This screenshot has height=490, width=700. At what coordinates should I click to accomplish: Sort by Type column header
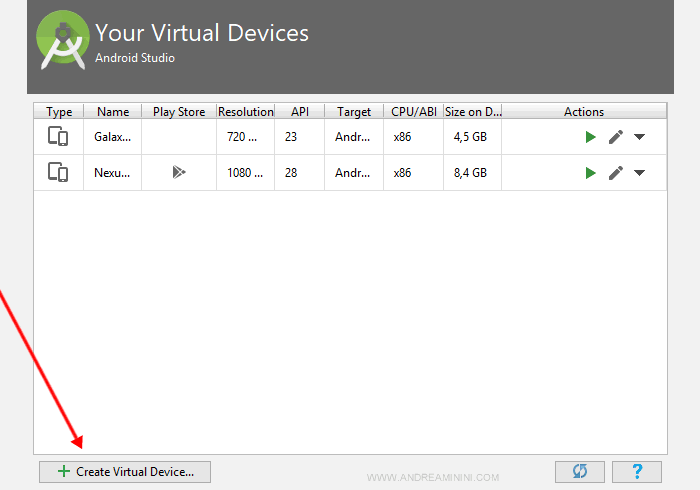pos(59,112)
